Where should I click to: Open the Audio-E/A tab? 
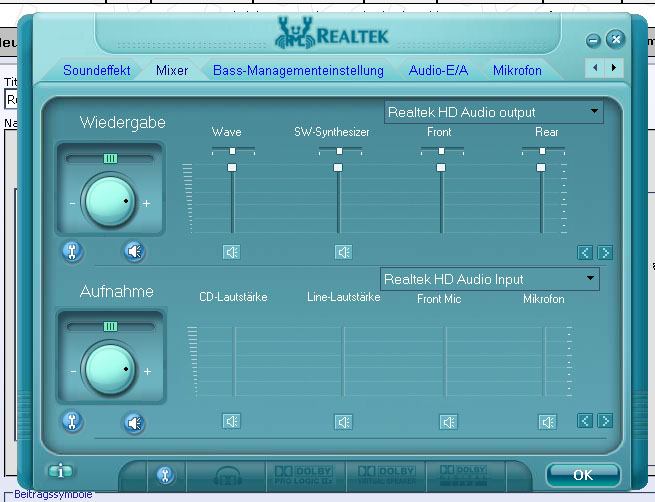click(438, 70)
